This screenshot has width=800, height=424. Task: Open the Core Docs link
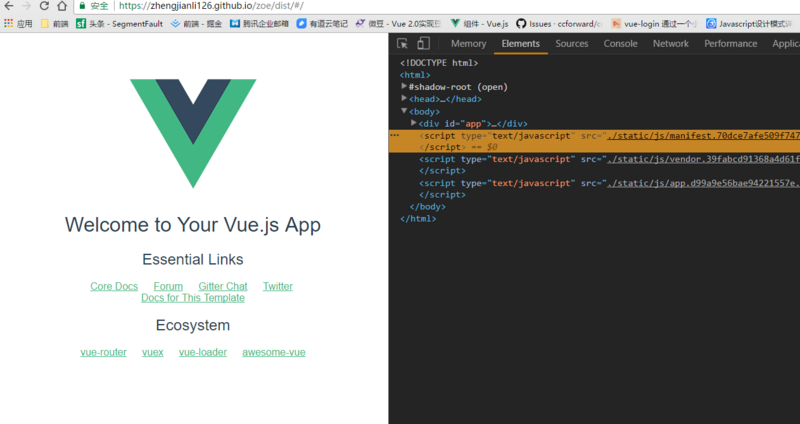tap(114, 286)
